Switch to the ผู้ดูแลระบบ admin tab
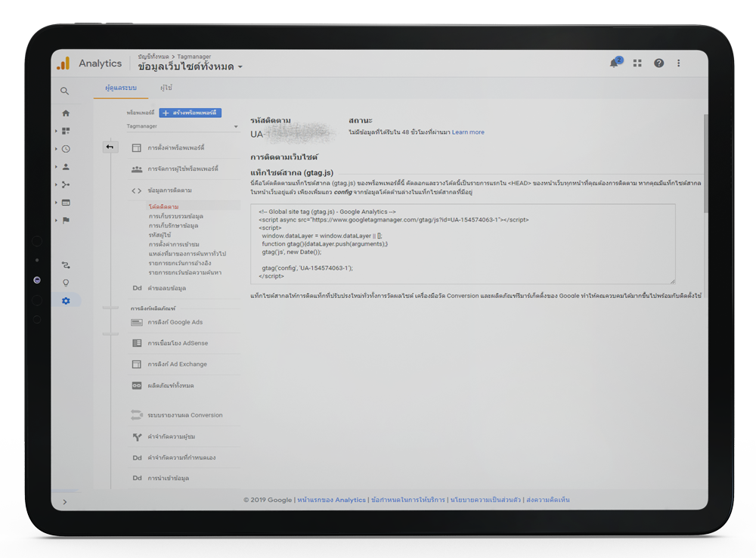This screenshot has height=558, width=756. [121, 88]
